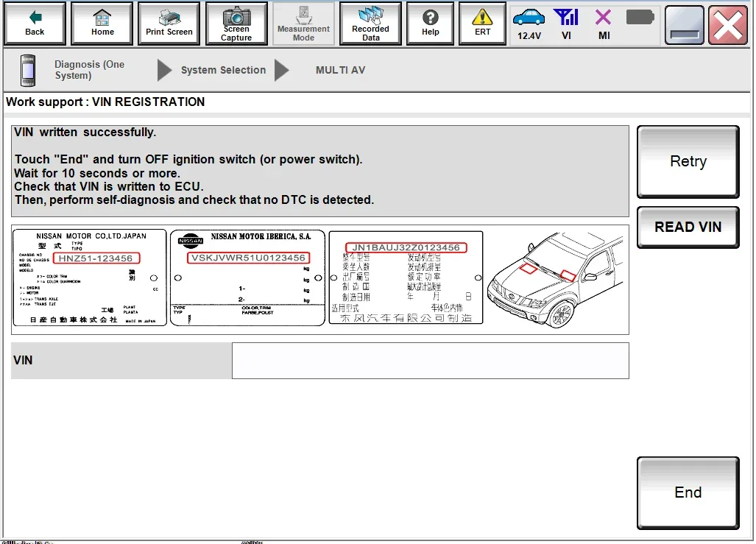Click the home house icon
This screenshot has width=756, height=544.
[x=102, y=18]
